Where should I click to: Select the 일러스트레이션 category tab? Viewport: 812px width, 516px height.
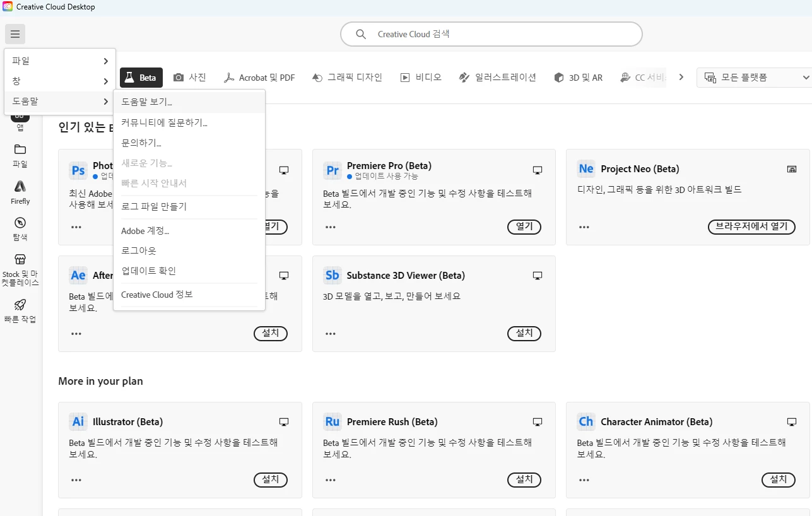tap(497, 78)
